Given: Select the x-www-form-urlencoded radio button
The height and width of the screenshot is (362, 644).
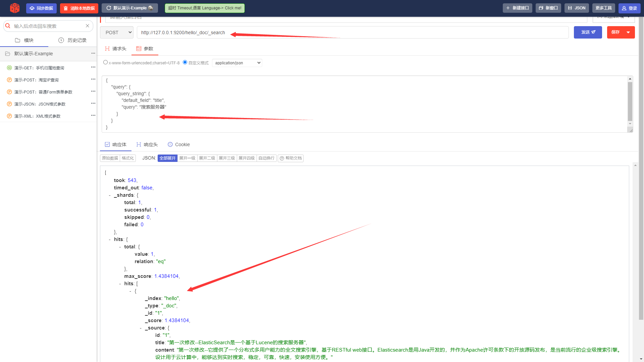Looking at the screenshot, I should [106, 62].
